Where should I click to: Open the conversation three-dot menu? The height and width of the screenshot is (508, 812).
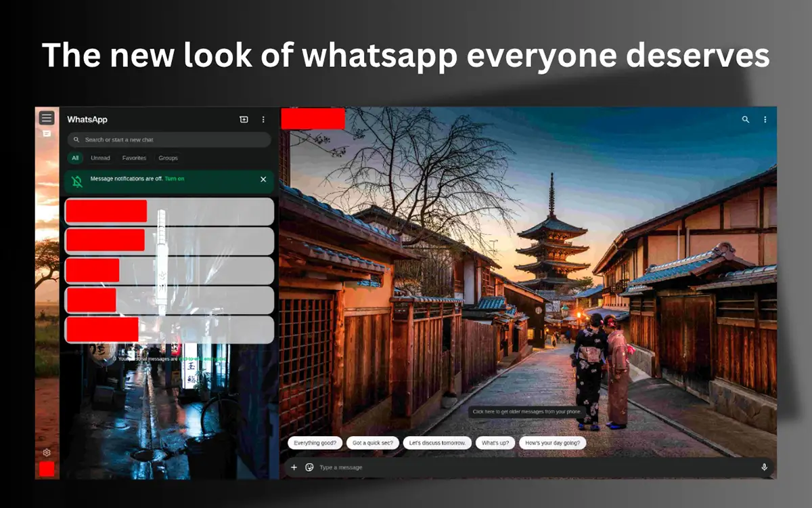[x=765, y=119]
